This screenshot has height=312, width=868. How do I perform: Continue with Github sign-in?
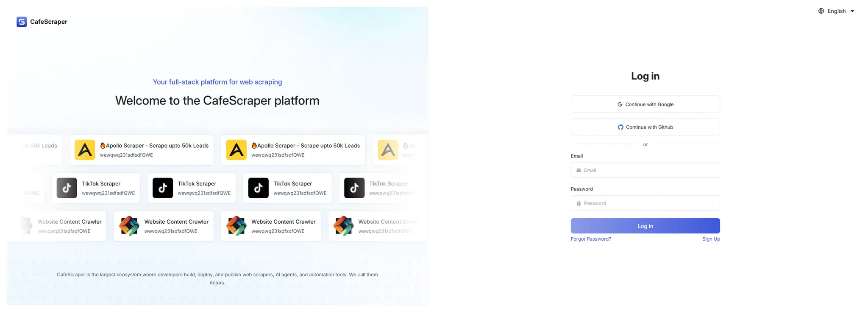pos(645,127)
